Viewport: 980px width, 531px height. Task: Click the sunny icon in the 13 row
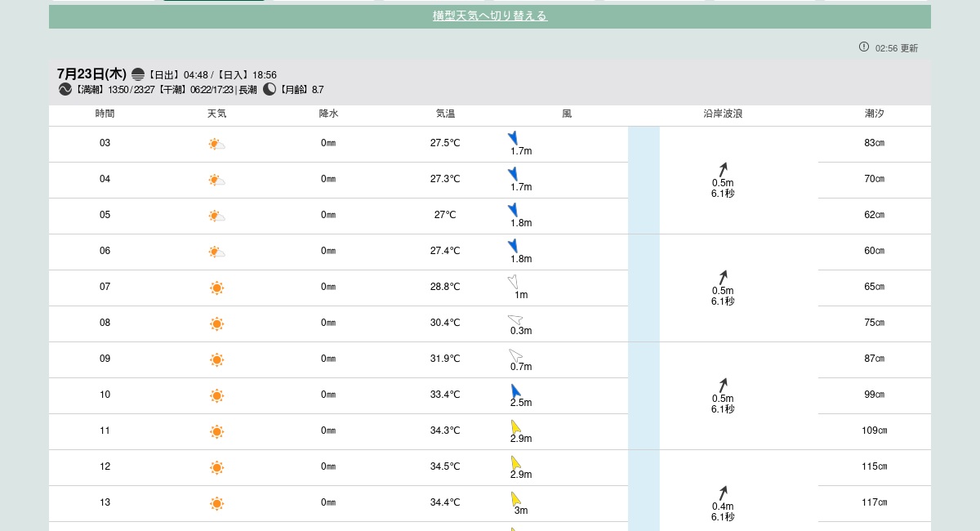[216, 504]
